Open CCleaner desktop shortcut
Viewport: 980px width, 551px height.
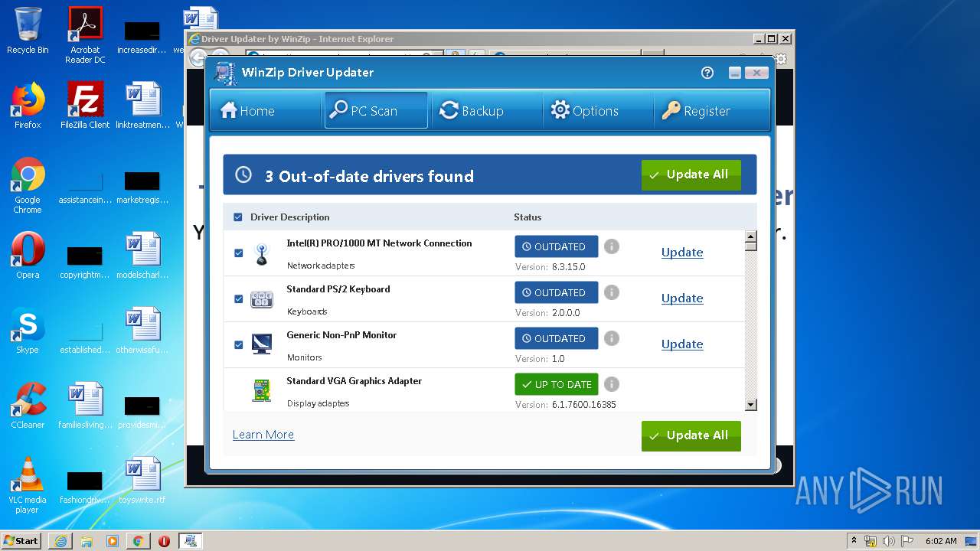[28, 406]
